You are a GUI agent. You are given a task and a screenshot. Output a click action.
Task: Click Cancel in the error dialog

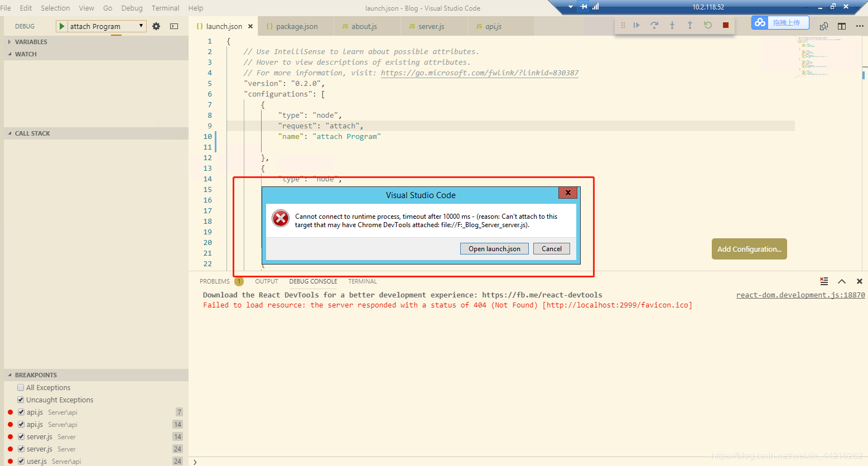tap(552, 249)
